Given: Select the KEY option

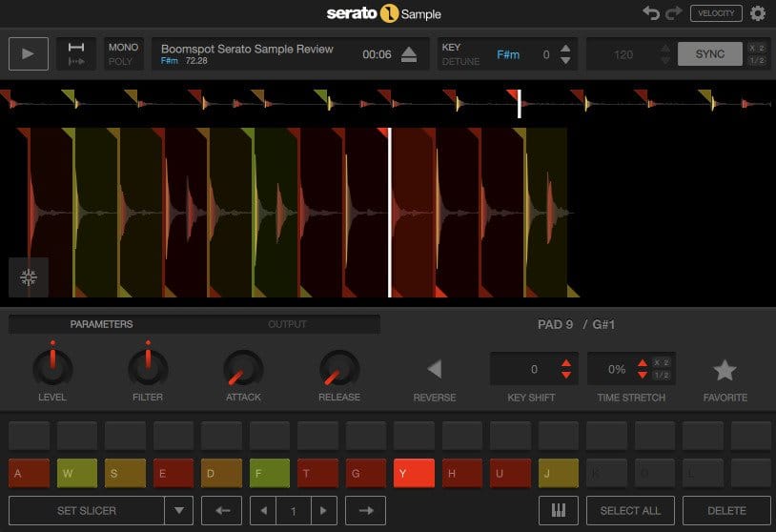Looking at the screenshot, I should tap(451, 47).
